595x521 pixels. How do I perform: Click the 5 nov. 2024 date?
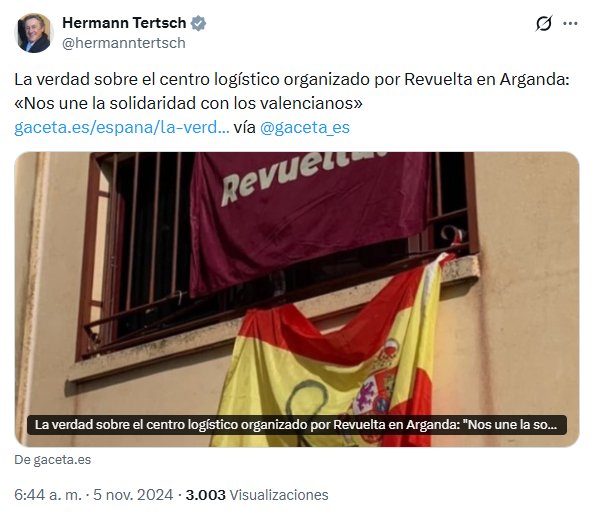pos(133,495)
